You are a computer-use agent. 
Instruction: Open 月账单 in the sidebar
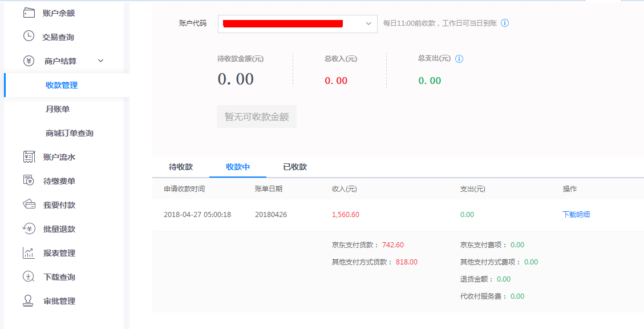(58, 109)
